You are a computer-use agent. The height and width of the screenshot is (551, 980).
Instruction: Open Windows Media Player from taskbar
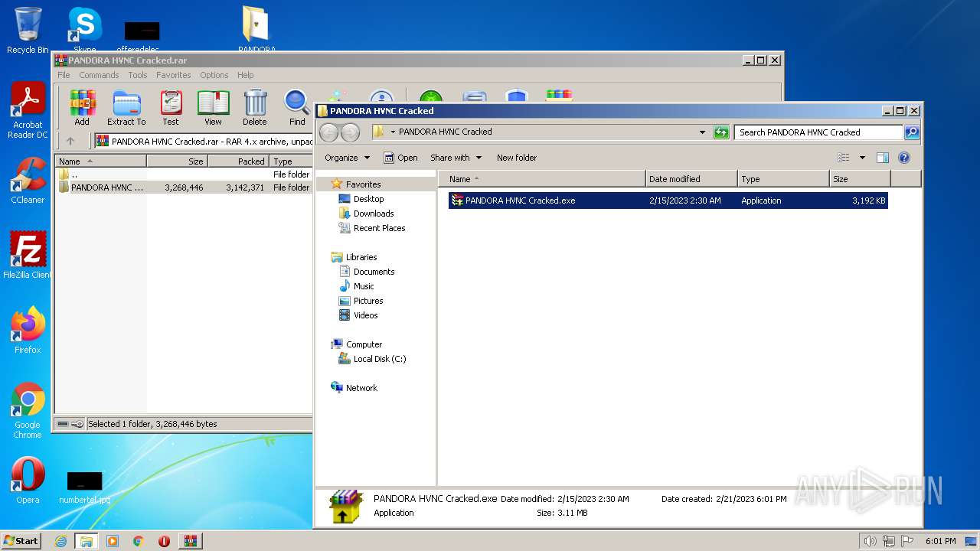(113, 541)
